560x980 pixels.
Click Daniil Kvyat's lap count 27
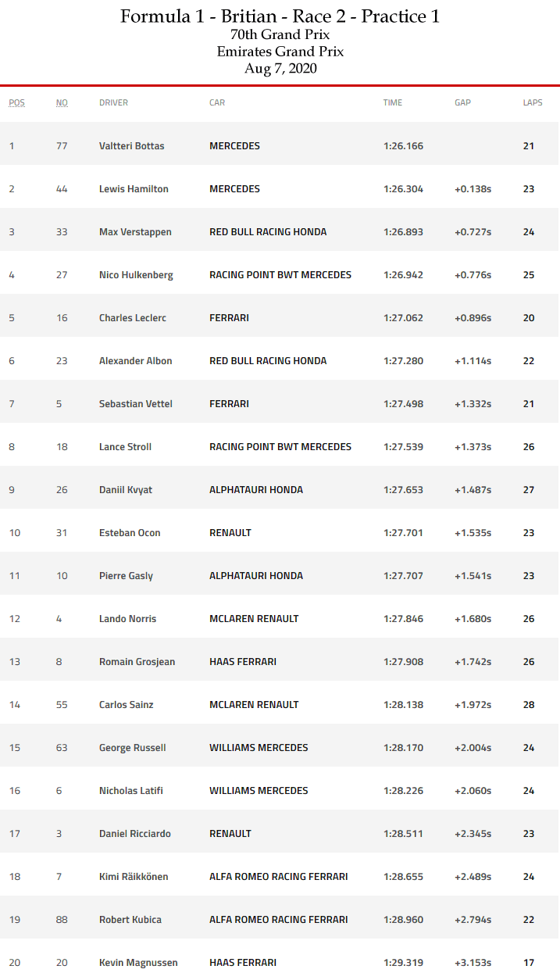pos(529,490)
